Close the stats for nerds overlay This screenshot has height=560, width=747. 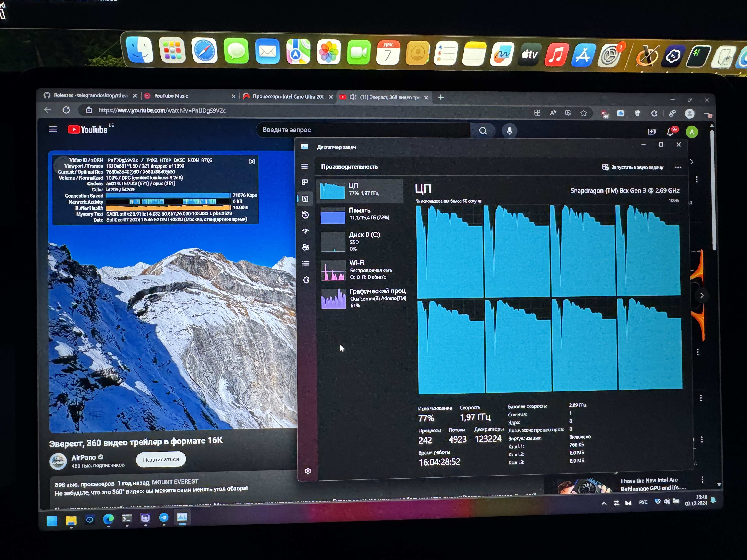252,162
